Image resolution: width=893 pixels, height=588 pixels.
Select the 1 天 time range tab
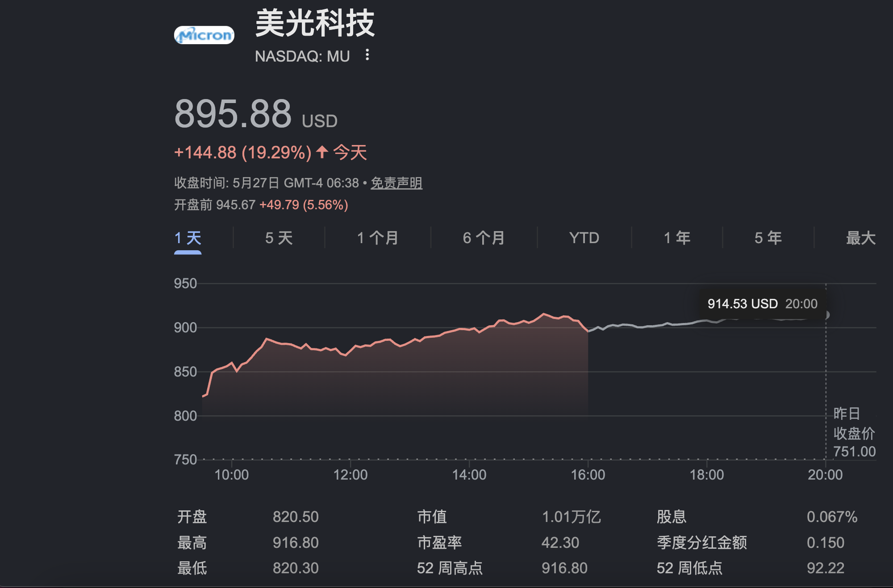(188, 238)
